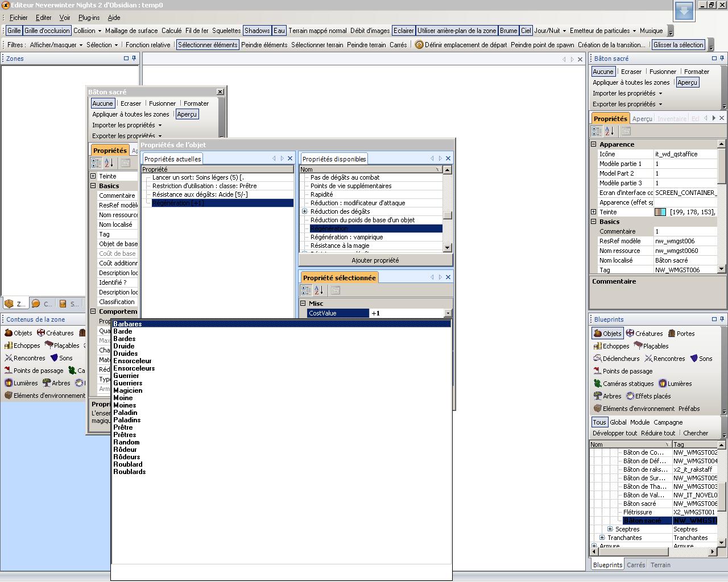
Task: Click Développer tout in Blueprints
Action: (615, 433)
